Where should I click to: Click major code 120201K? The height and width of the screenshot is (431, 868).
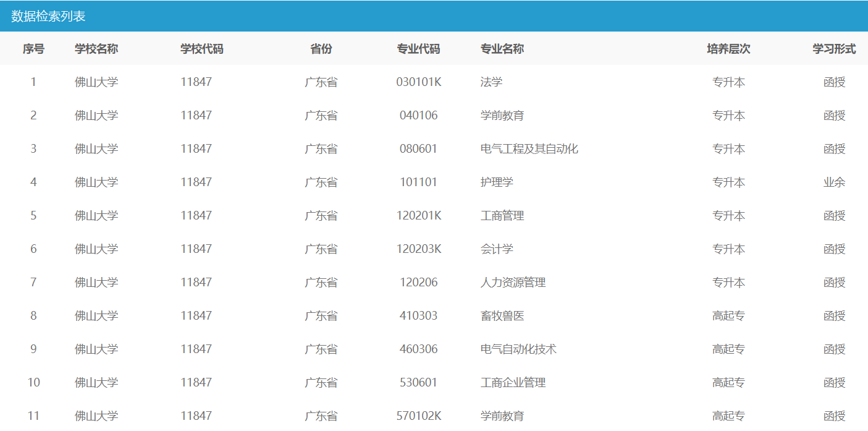click(419, 216)
